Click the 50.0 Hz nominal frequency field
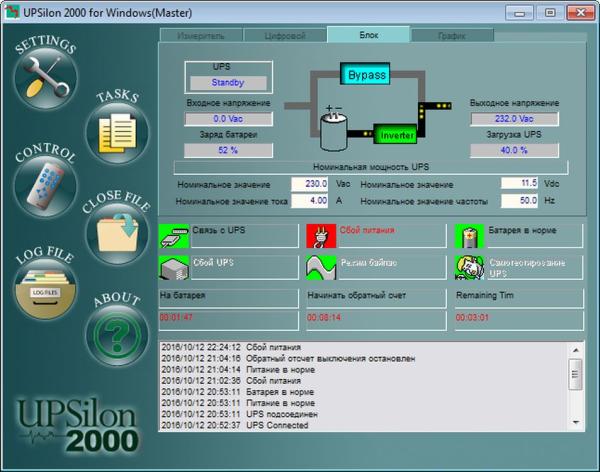Viewport: 600px width, 472px height. pyautogui.click(x=519, y=201)
